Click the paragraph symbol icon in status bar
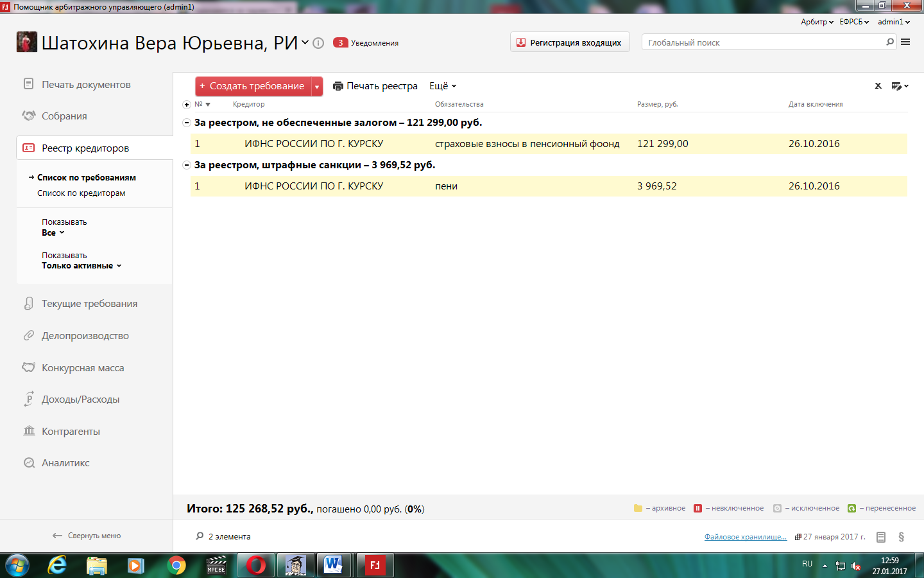Screen dimensions: 924x578 pyautogui.click(x=901, y=537)
